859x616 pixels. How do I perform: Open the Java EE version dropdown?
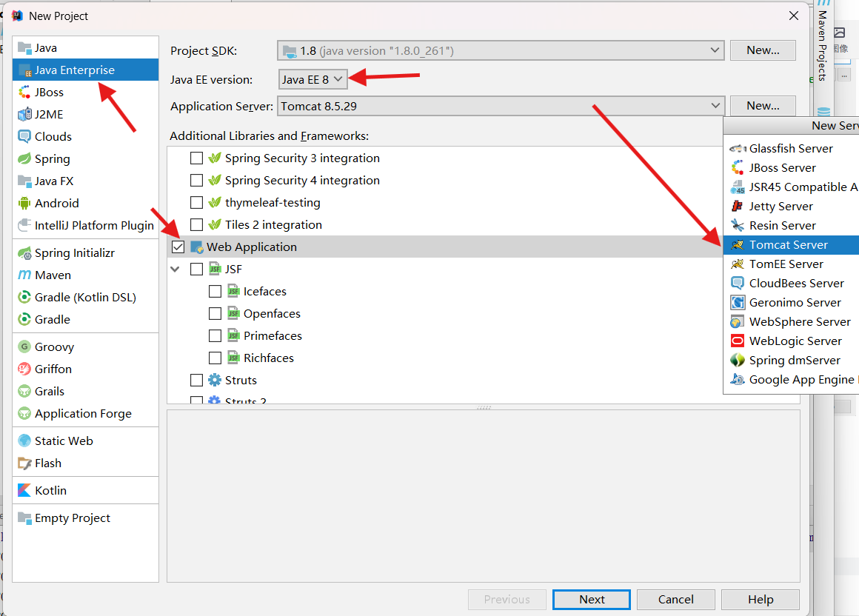click(x=312, y=79)
